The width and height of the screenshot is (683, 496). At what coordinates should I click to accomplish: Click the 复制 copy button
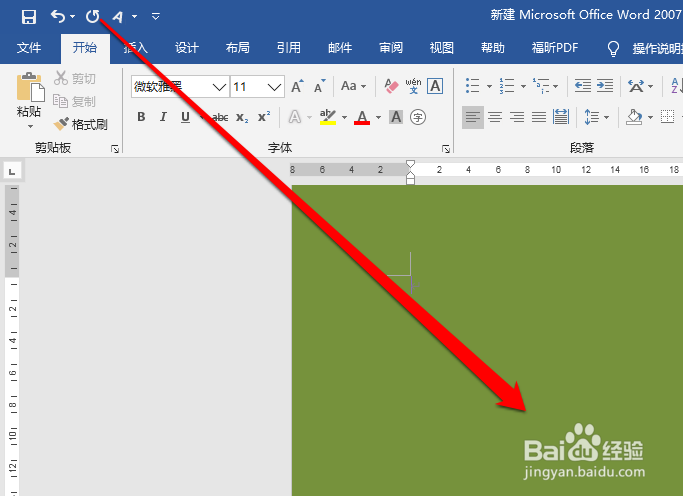point(74,101)
